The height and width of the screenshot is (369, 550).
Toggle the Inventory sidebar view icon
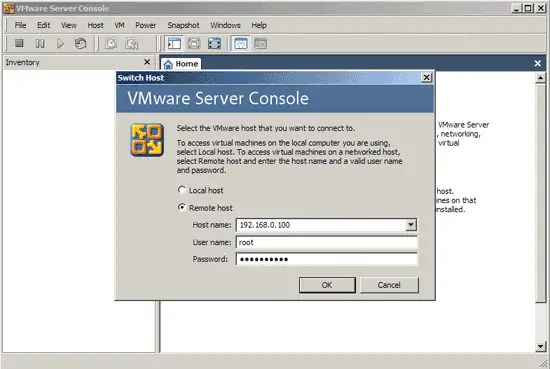[174, 43]
